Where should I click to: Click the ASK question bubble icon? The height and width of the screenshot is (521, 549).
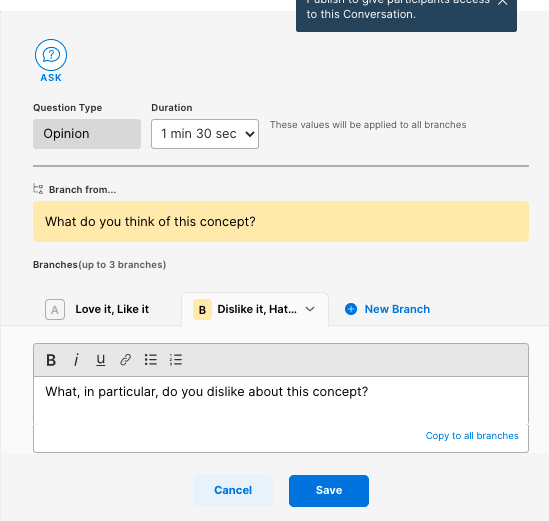[51, 55]
